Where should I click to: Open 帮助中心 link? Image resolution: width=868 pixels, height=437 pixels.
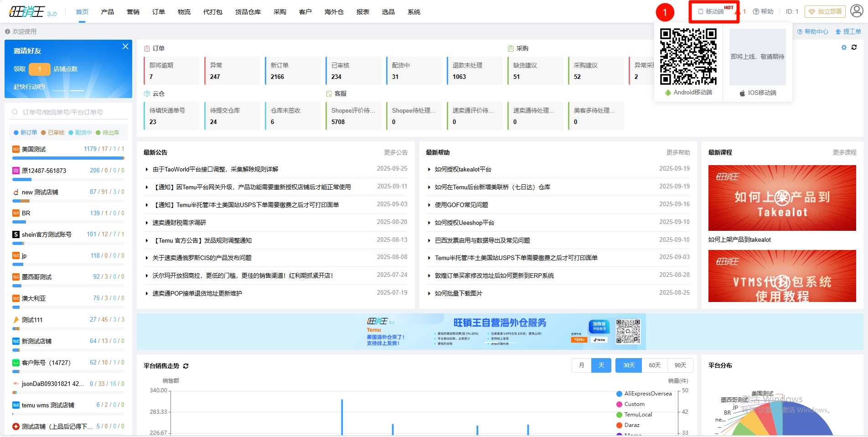point(813,31)
